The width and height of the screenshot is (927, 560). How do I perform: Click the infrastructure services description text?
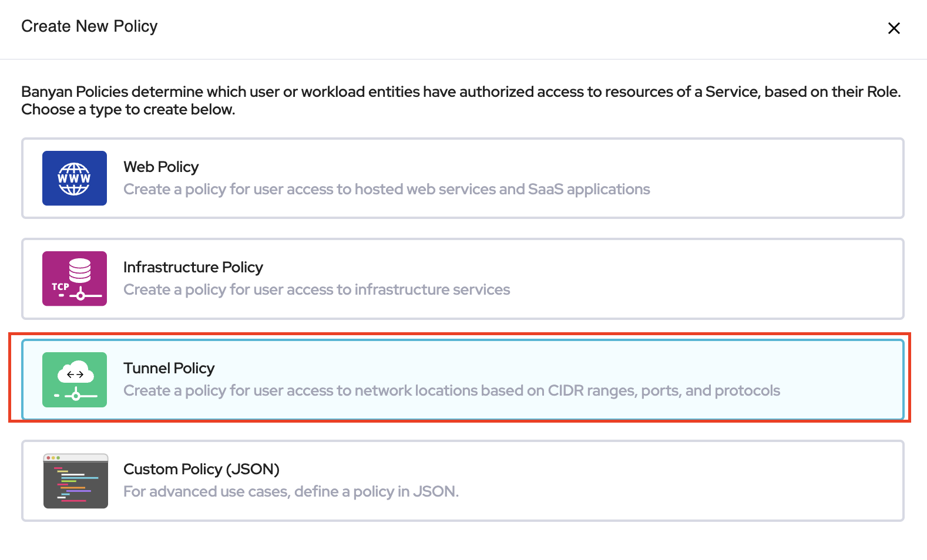click(317, 290)
